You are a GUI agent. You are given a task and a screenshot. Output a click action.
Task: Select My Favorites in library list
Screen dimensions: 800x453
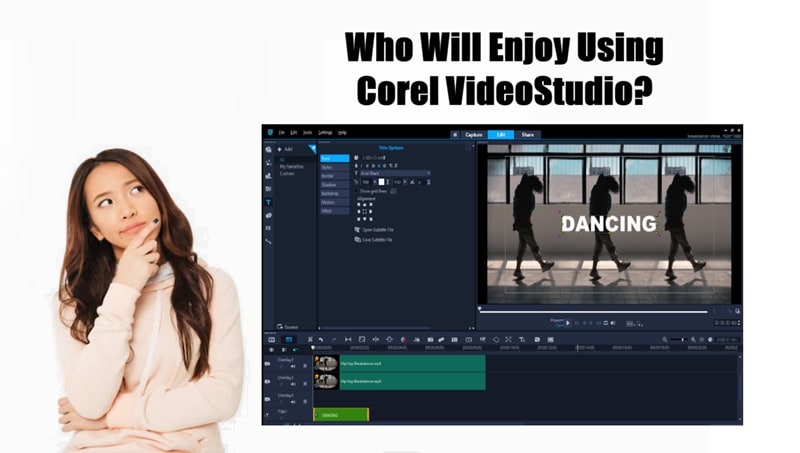pyautogui.click(x=291, y=167)
